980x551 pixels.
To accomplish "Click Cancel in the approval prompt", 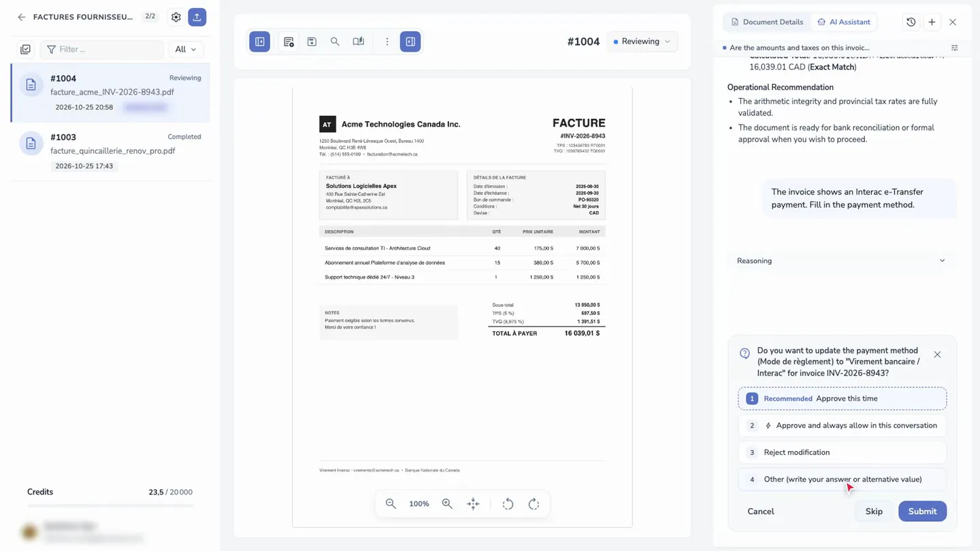I will (760, 512).
